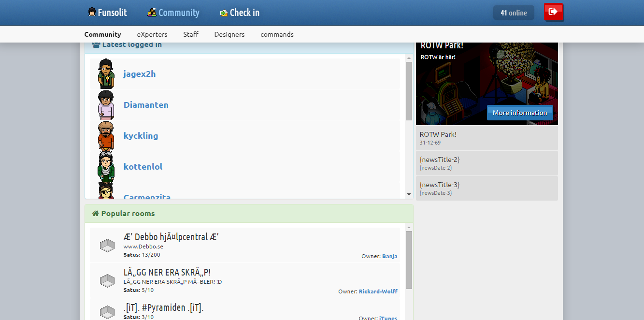
Task: Click the room tile icon beside the Debbo room
Action: click(107, 245)
